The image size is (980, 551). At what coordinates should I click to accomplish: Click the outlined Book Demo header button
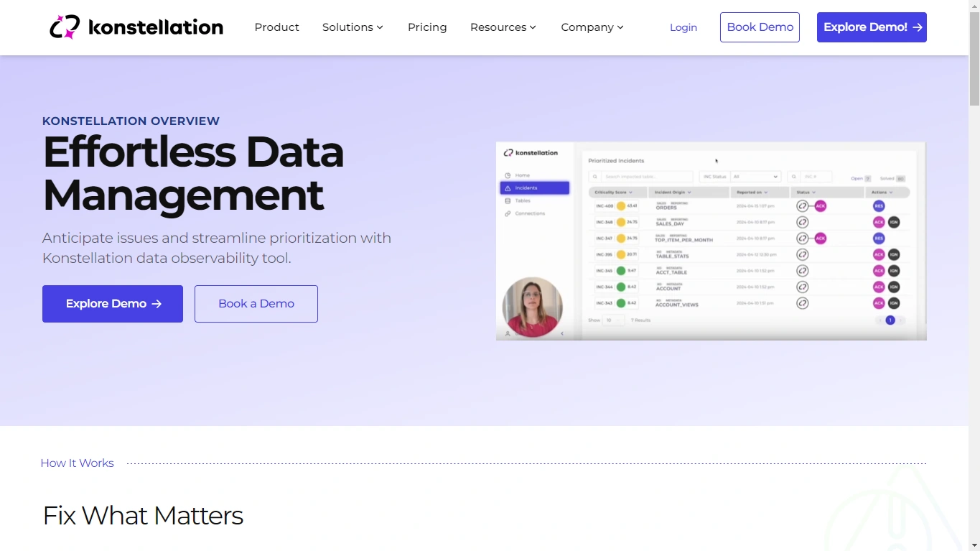click(760, 27)
